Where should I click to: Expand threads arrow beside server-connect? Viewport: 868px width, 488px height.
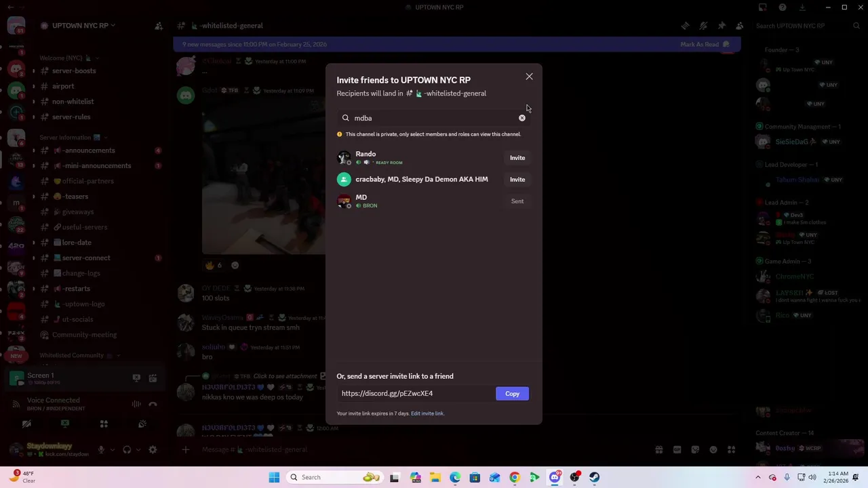click(33, 258)
